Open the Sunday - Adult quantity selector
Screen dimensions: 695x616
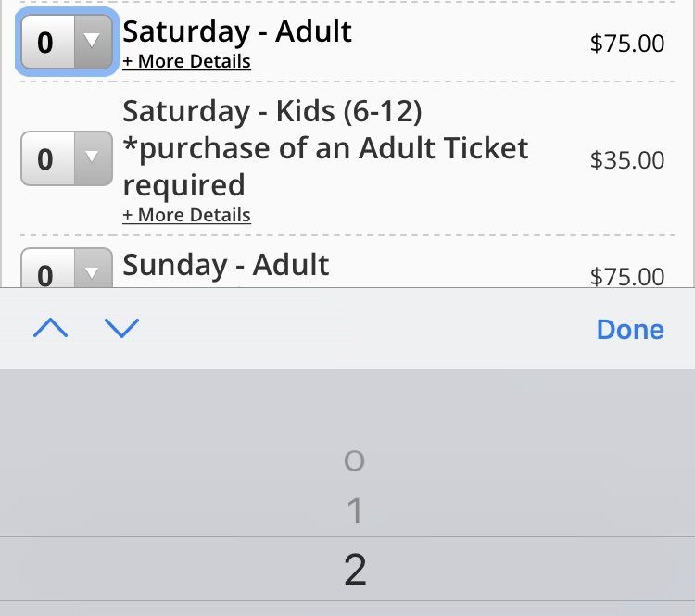point(66,271)
